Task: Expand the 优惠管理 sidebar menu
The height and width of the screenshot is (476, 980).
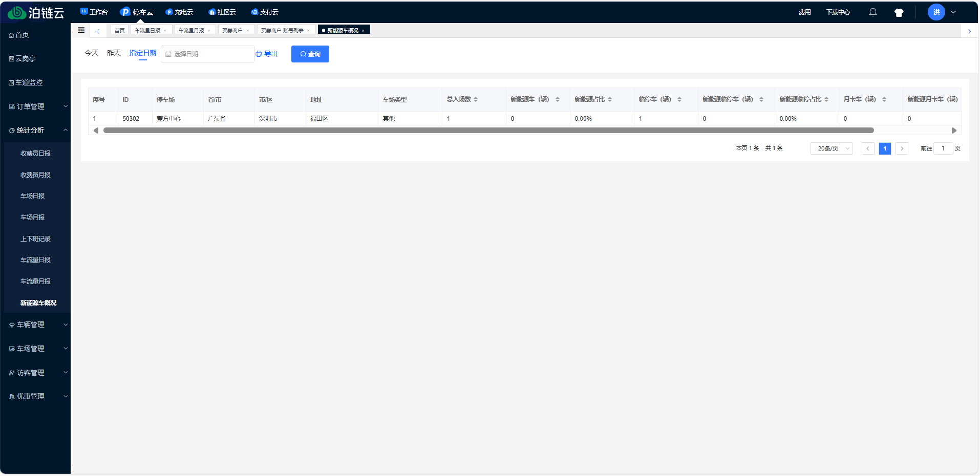Action: point(35,396)
